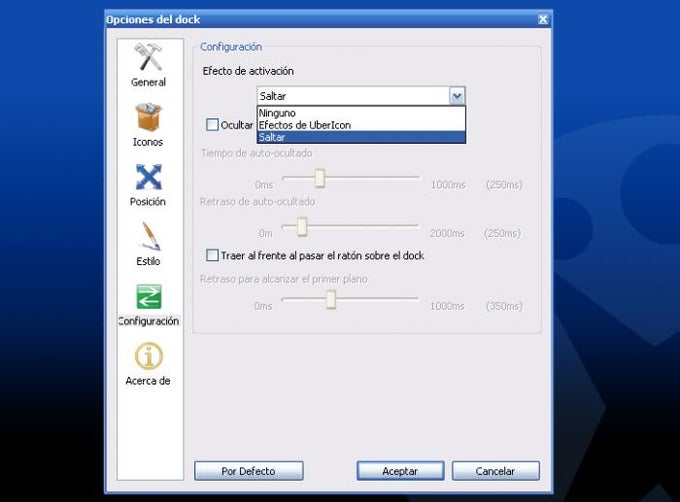
Task: Click the General sidebar label
Action: point(148,82)
